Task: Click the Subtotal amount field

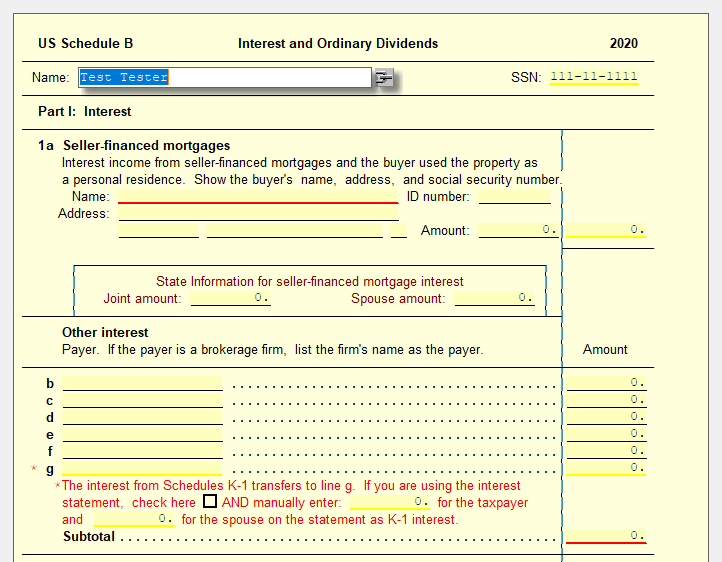Action: coord(606,536)
